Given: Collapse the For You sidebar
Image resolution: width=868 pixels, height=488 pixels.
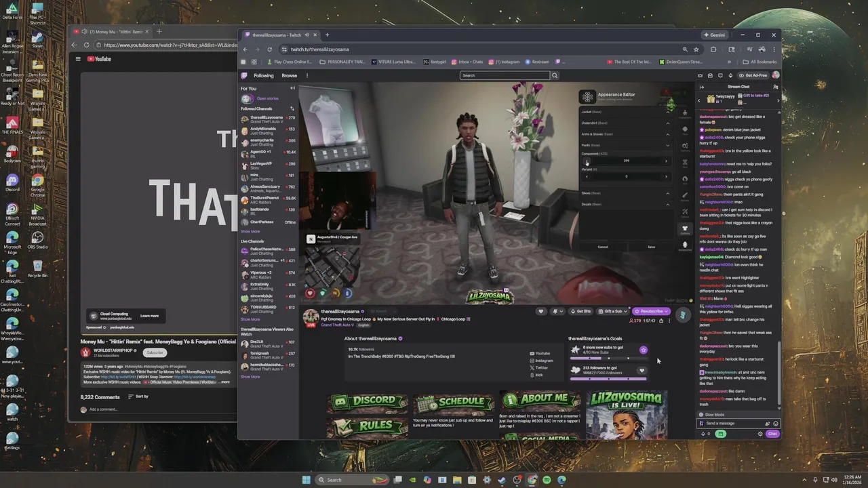Looking at the screenshot, I should pyautogui.click(x=293, y=88).
